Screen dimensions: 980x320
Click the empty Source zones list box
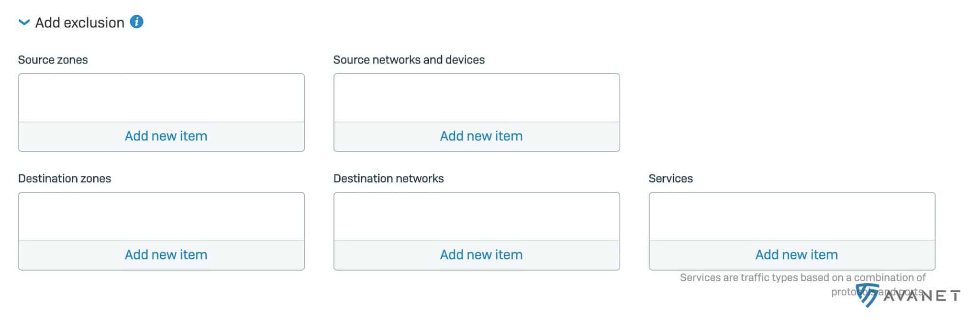161,98
